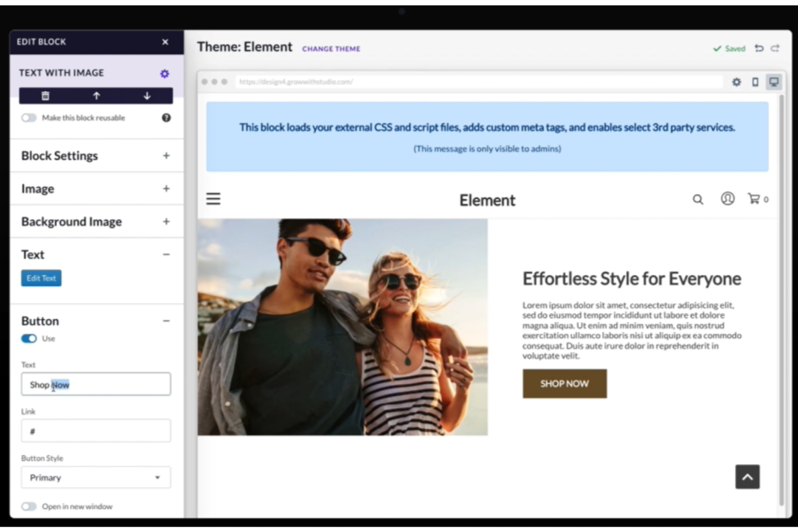798x532 pixels.
Task: Disable the Use button toggle
Action: (x=28, y=338)
